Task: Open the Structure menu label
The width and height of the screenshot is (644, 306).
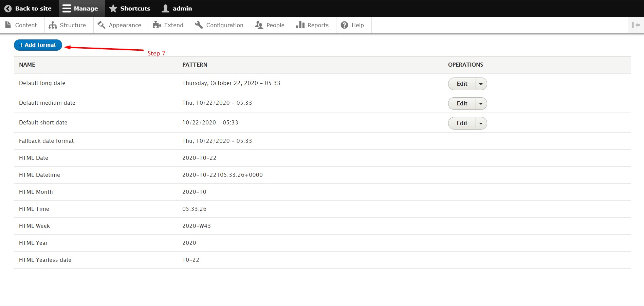Action: 73,25
